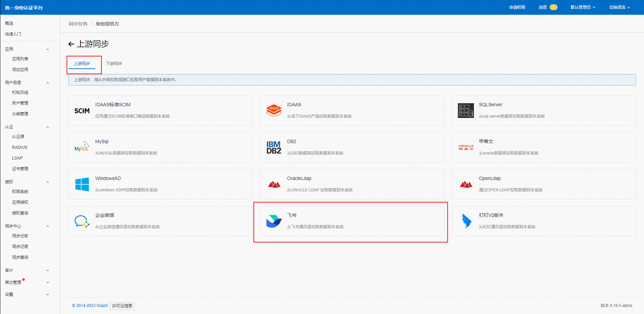Image resolution: width=644 pixels, height=314 pixels.
Task: Click the 消息 link in header
Action: coord(543,7)
